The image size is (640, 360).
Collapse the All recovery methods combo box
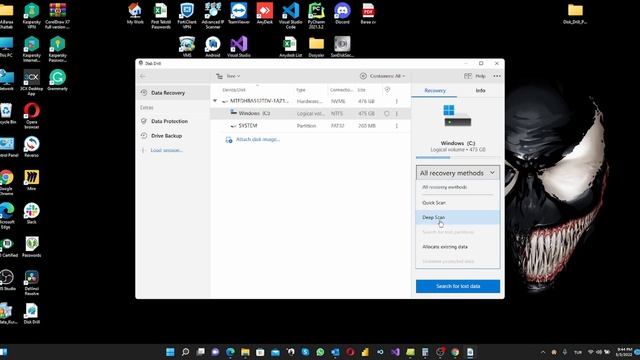(458, 173)
